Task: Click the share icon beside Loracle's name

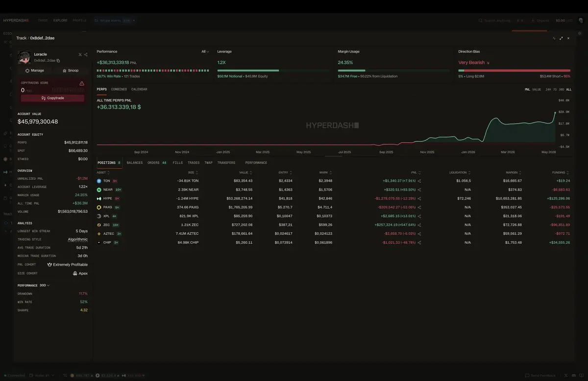Action: (86, 54)
